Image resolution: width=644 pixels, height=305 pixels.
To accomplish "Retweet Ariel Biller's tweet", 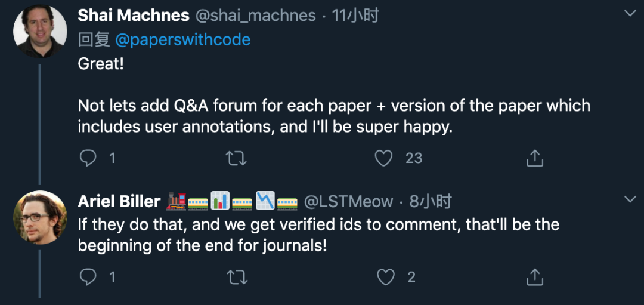I will click(x=236, y=277).
